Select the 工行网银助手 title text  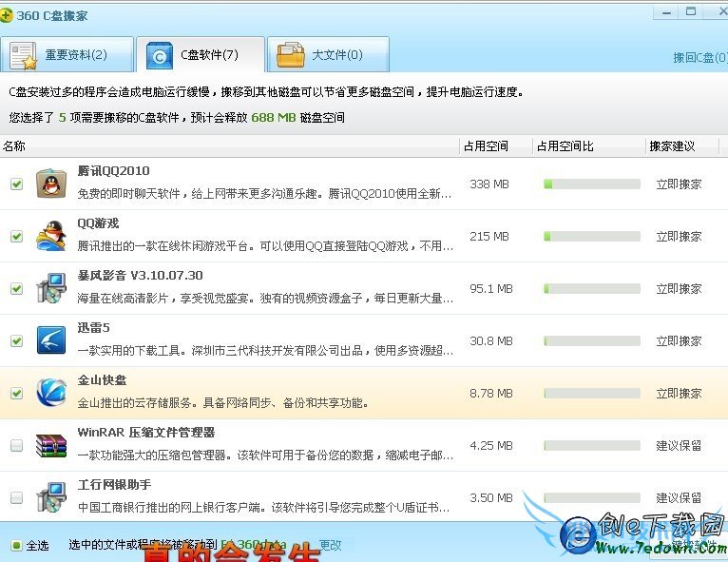coord(114,485)
